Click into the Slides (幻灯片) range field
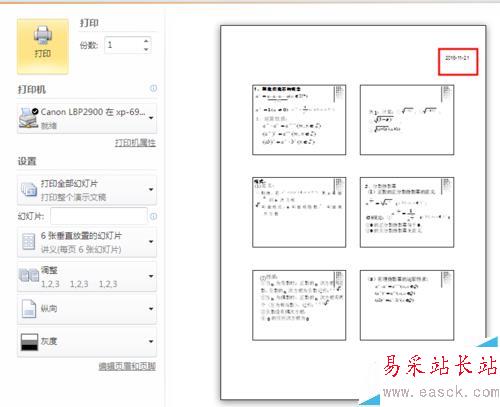 tap(99, 216)
